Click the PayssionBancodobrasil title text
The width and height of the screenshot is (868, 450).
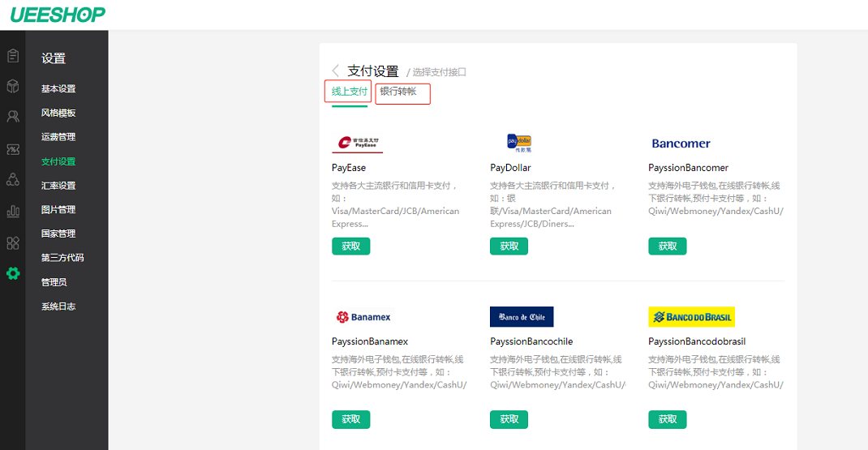pos(697,341)
